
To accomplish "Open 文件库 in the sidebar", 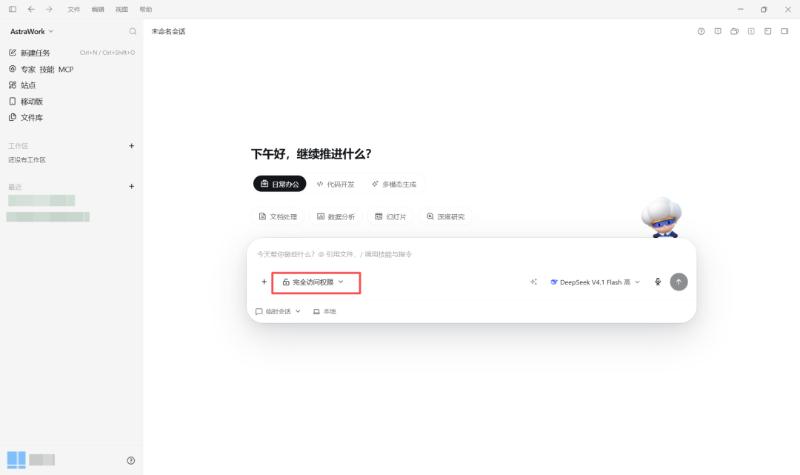I will pyautogui.click(x=32, y=117).
